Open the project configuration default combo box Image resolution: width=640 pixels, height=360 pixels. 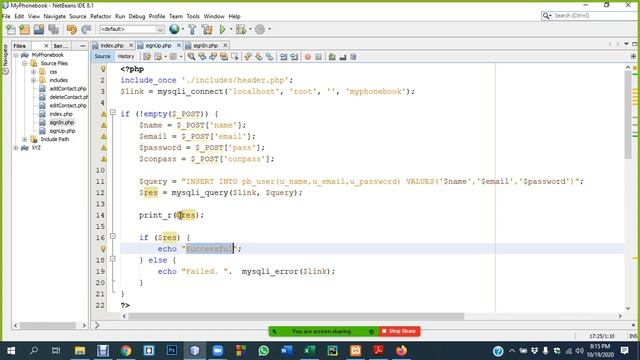click(x=131, y=29)
